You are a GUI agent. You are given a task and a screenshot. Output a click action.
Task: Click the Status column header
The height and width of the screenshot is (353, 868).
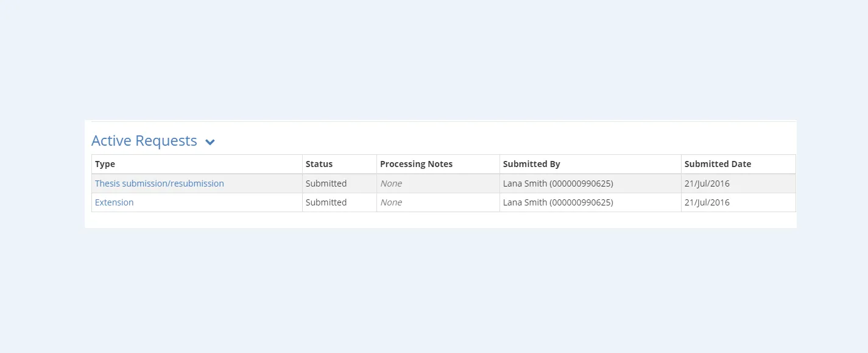point(319,164)
